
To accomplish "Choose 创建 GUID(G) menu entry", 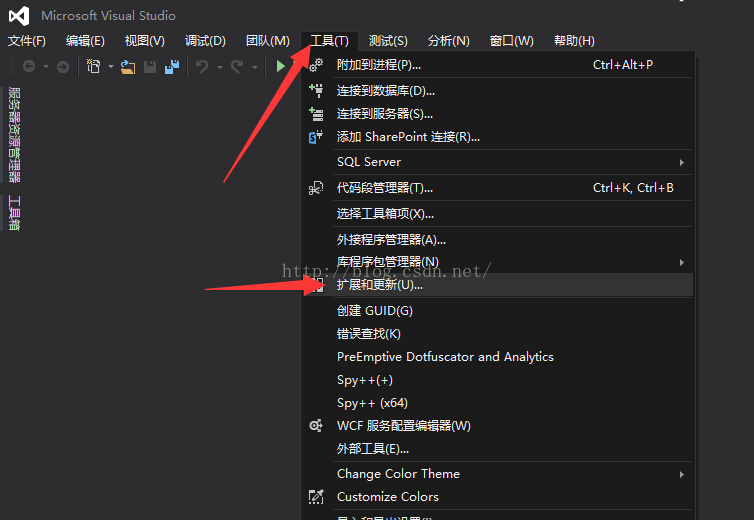I will pos(498,311).
